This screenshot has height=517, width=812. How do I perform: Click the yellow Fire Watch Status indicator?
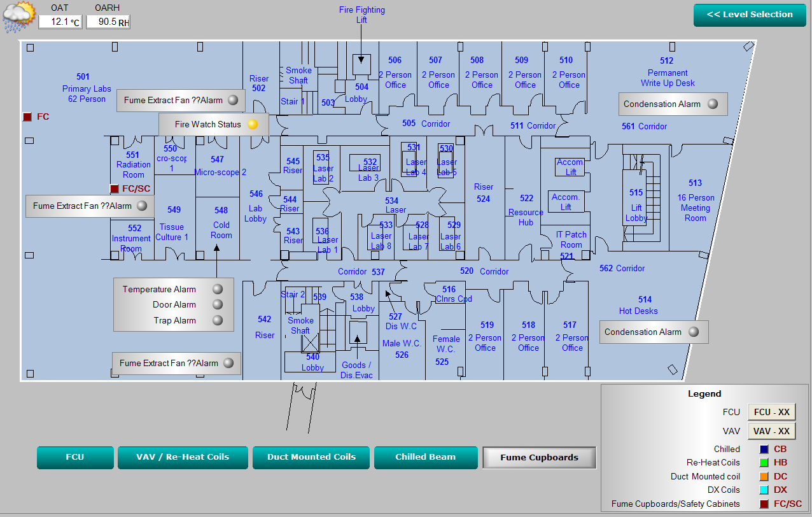pyautogui.click(x=253, y=125)
